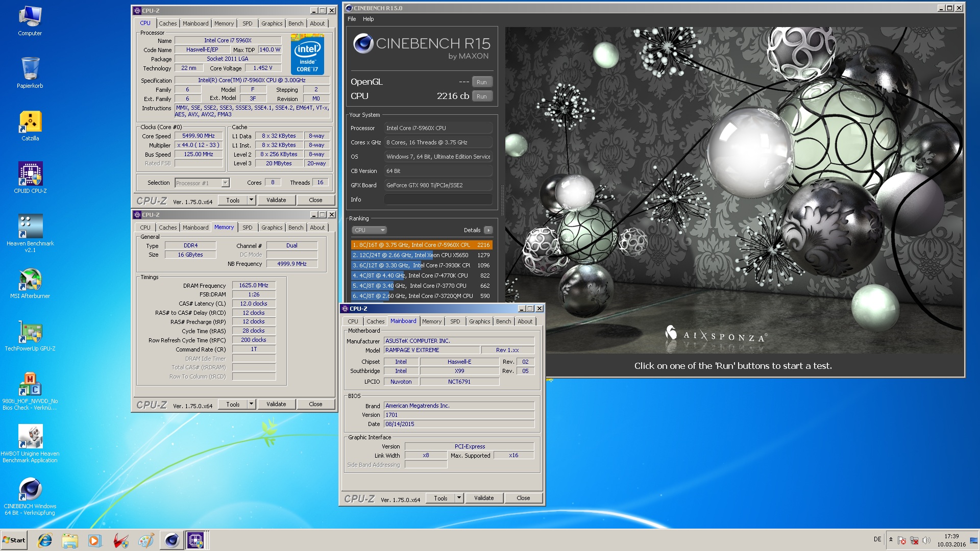Open the CINEBENCH Windows 64 Bit shortcut
Image resolution: width=980 pixels, height=551 pixels.
(x=30, y=496)
